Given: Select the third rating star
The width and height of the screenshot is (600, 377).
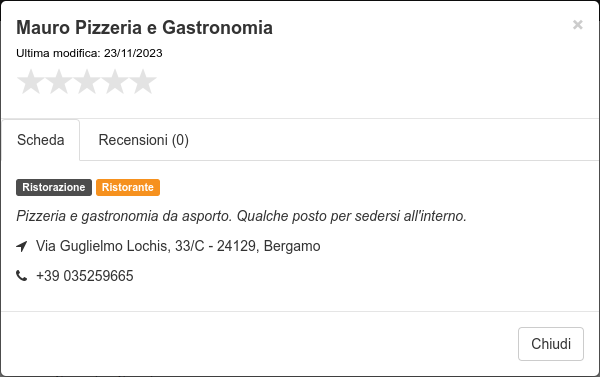Looking at the screenshot, I should [87, 82].
